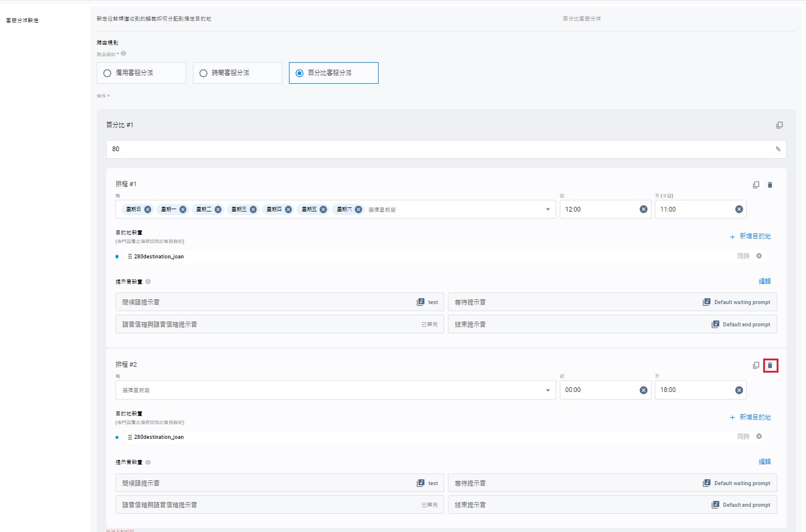Delete 排程 #1 with the trash icon

pyautogui.click(x=770, y=185)
